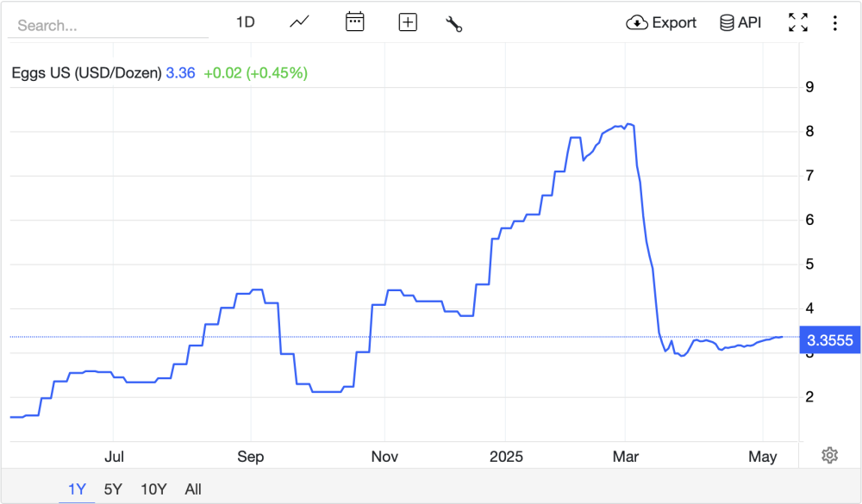Click the +0.02 (+0.45%) change text
This screenshot has height=504, width=862.
click(x=256, y=73)
